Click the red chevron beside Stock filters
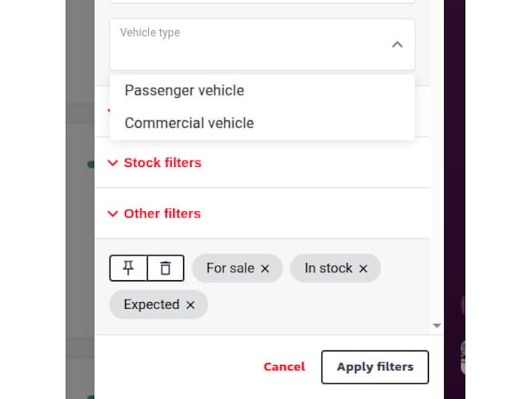Image resolution: width=532 pixels, height=399 pixels. coord(113,163)
